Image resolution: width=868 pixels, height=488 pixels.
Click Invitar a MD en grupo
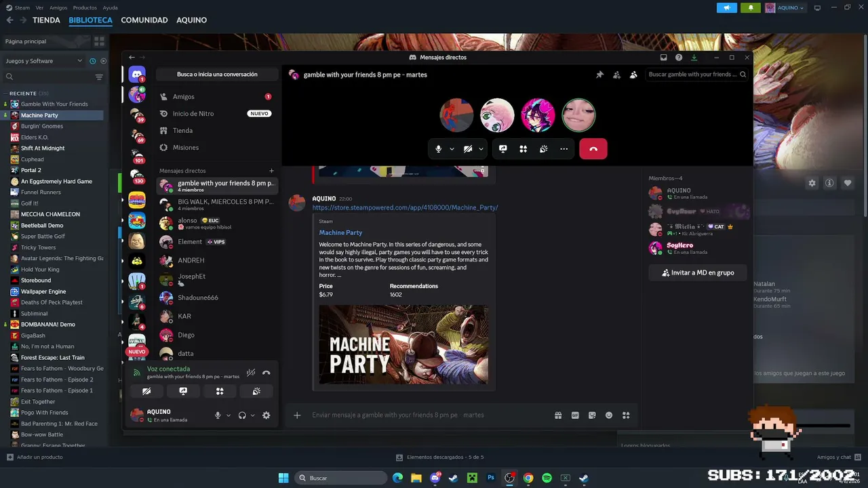[x=698, y=272]
